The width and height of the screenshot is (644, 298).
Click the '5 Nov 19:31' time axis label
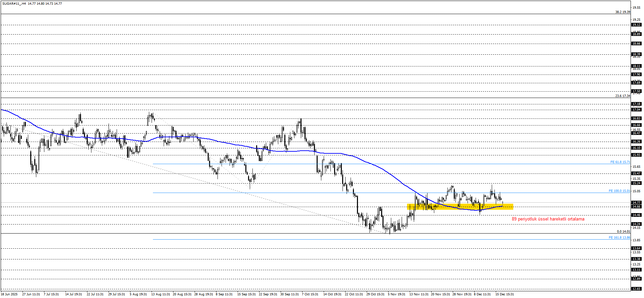[397, 294]
